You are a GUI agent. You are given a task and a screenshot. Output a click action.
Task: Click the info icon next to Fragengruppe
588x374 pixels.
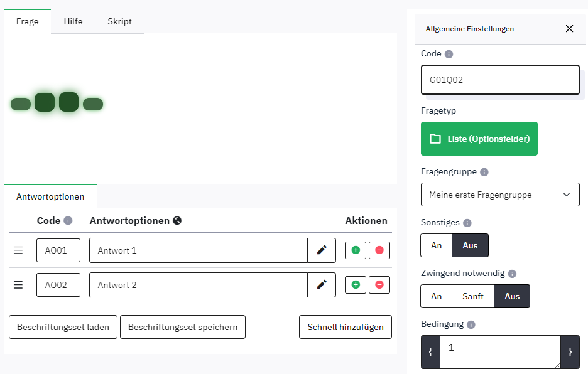[x=484, y=172]
